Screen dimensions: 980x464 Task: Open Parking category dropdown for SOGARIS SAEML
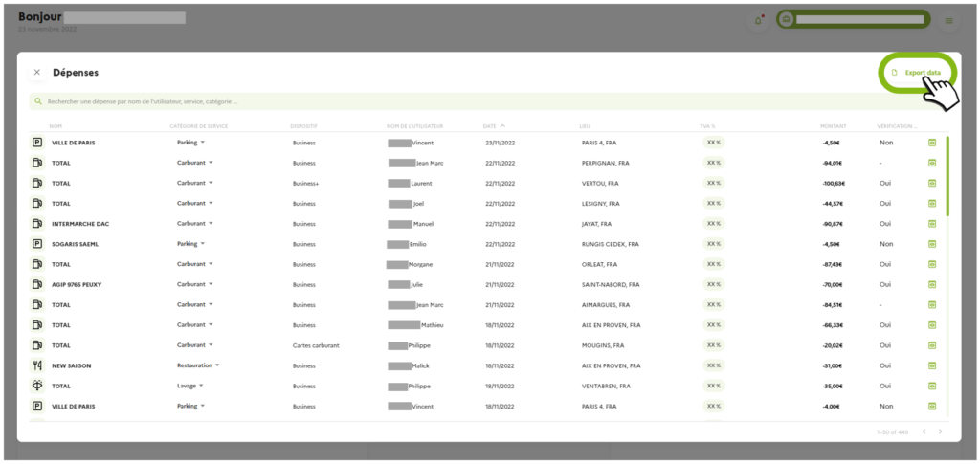[x=190, y=244]
